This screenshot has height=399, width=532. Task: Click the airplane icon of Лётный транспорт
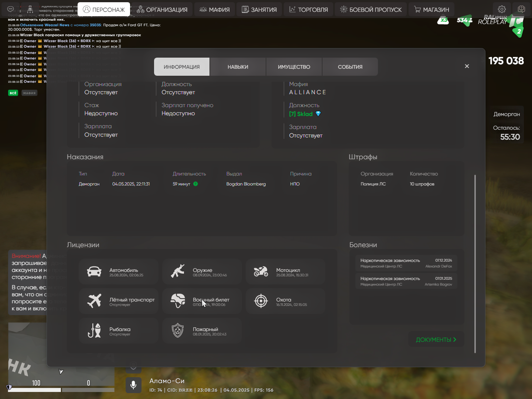94,301
